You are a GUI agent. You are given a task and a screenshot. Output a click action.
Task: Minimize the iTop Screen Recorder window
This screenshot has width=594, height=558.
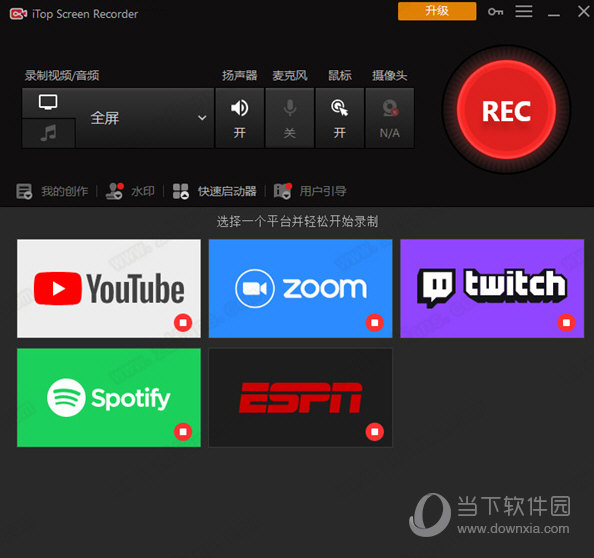click(x=554, y=14)
